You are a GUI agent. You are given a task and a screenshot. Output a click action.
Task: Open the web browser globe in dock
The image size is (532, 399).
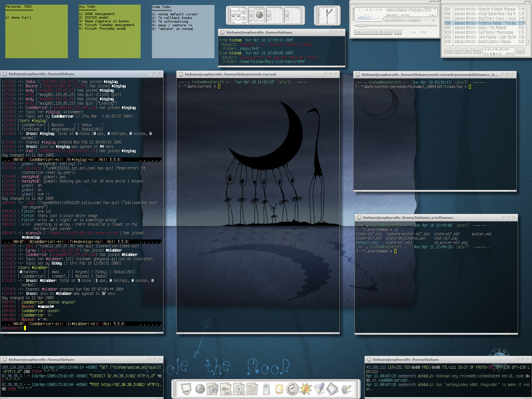tap(200, 388)
